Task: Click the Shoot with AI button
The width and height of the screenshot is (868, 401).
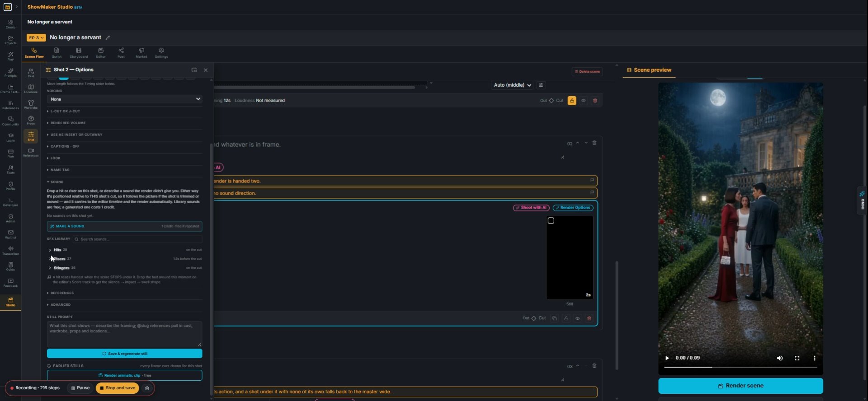Action: (531, 208)
